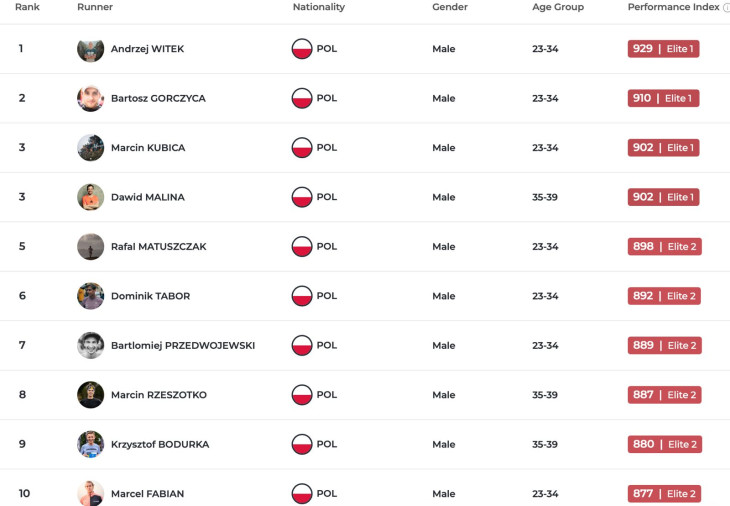Image resolution: width=730 pixels, height=506 pixels.
Task: Click Poland flag icon in Marcin KUBICA's row
Action: 302,148
